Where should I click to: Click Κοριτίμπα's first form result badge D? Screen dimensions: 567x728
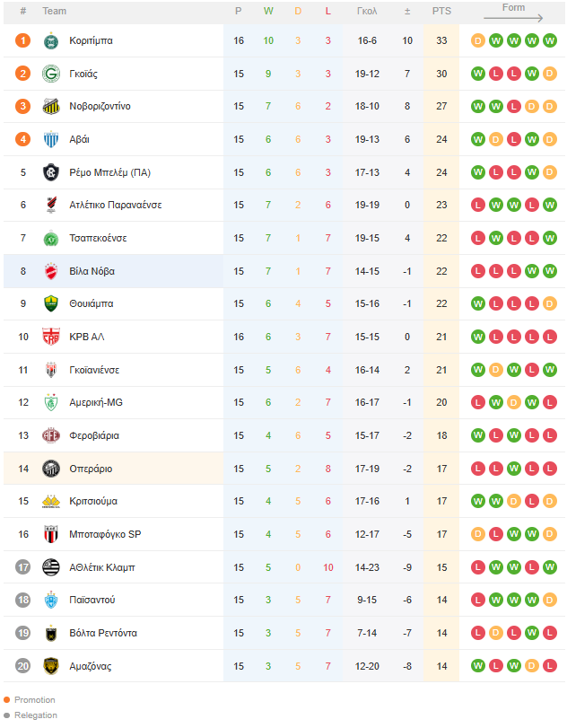click(477, 40)
